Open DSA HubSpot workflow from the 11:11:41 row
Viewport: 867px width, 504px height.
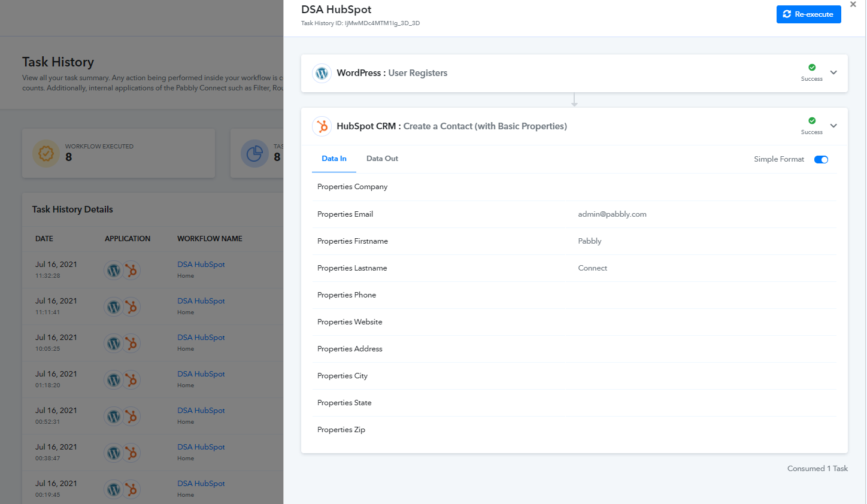201,301
